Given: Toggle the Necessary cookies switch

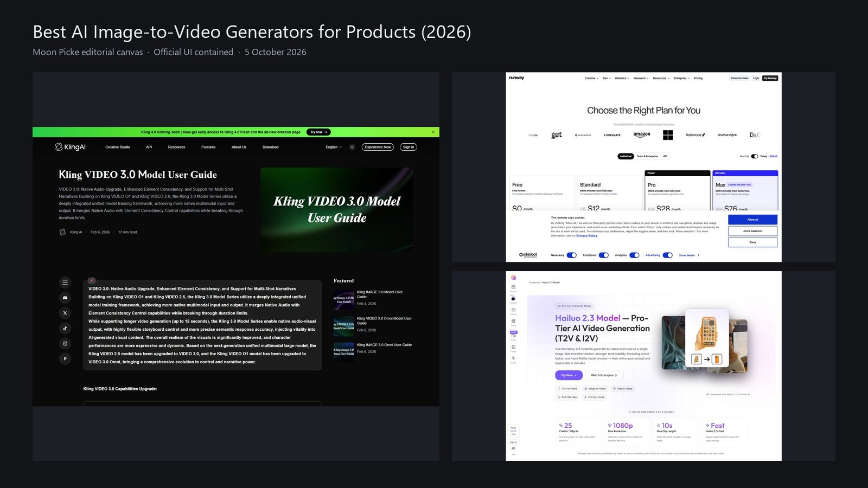Looking at the screenshot, I should click(572, 255).
